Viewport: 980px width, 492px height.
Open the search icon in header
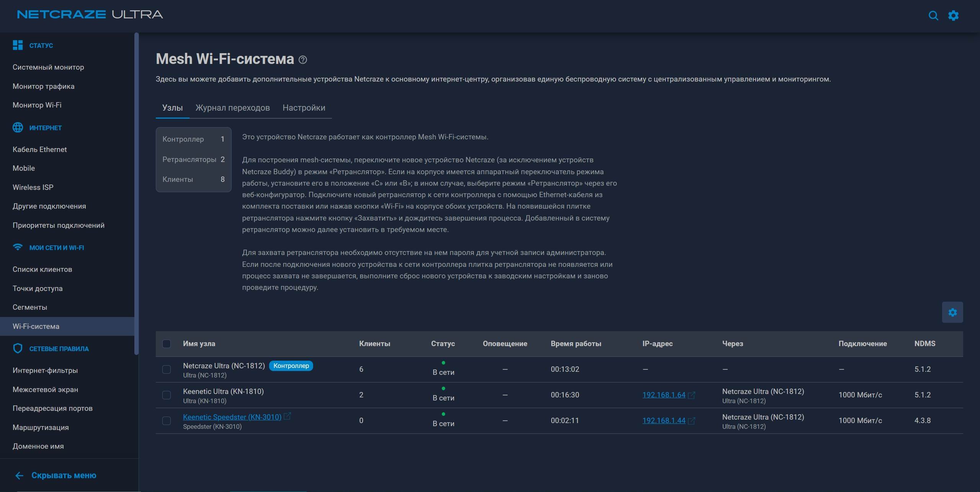point(933,16)
